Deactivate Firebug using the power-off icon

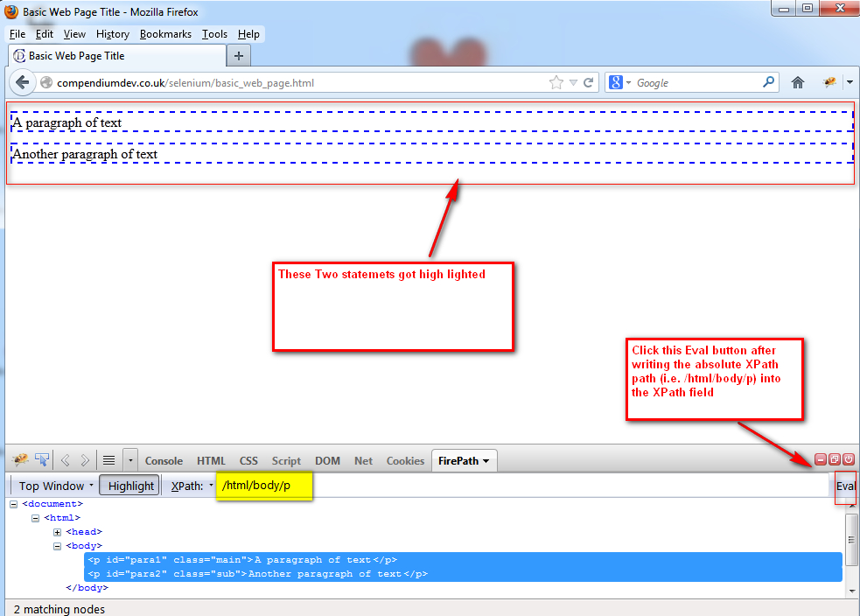(x=848, y=458)
